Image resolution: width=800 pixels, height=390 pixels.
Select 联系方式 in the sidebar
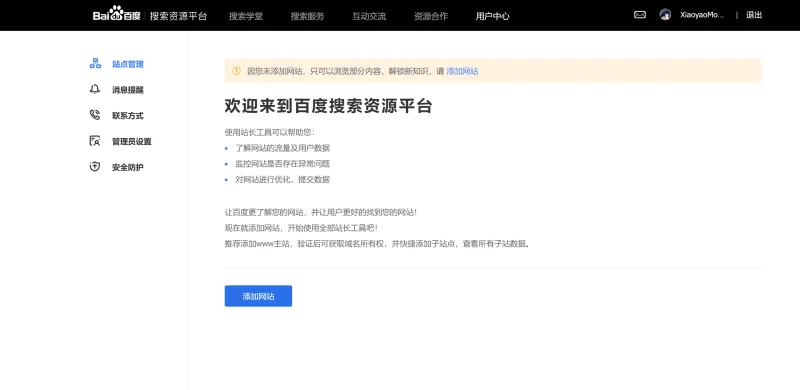[128, 116]
